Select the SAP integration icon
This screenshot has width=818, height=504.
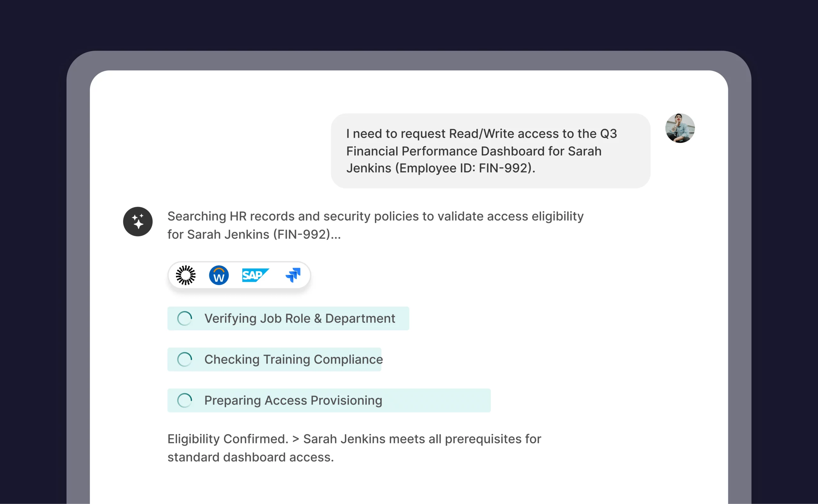coord(256,275)
